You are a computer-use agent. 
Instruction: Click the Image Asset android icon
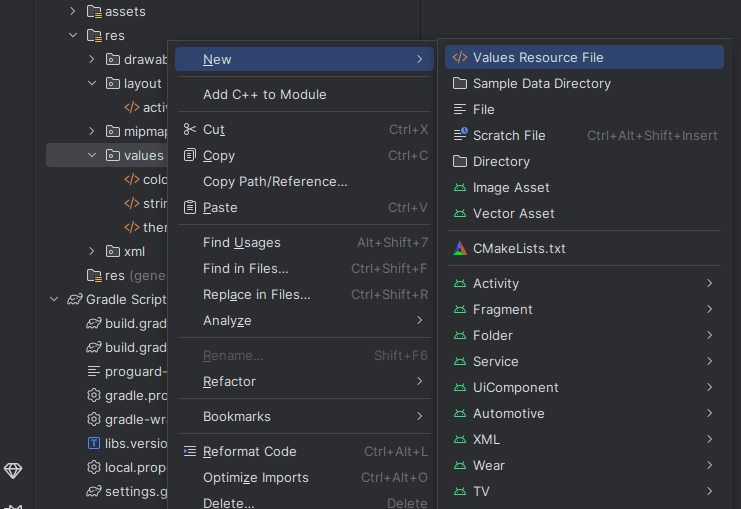[x=460, y=188]
